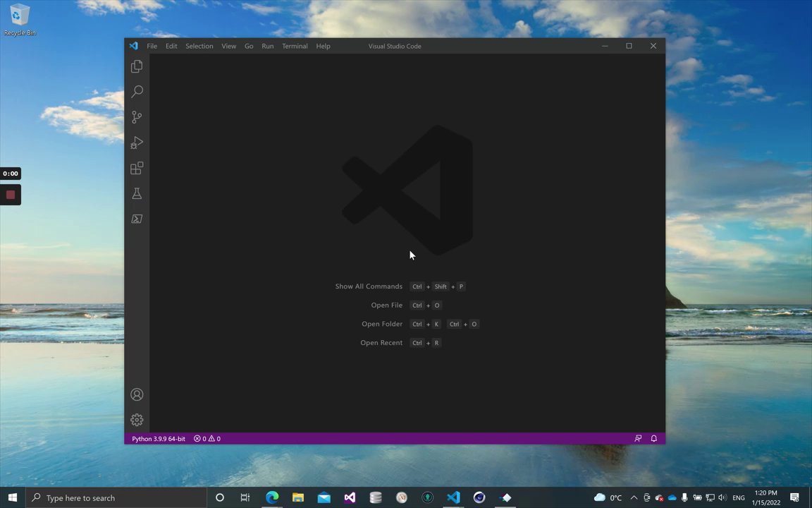Image resolution: width=812 pixels, height=508 pixels.
Task: Open Task View in taskbar
Action: pyautogui.click(x=245, y=497)
